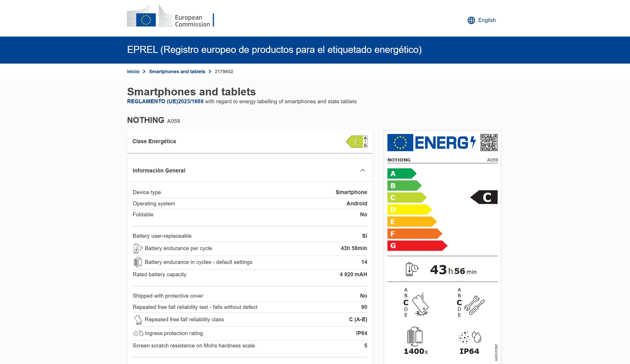Click the ENERG label logo
630x364 pixels.
click(x=445, y=143)
